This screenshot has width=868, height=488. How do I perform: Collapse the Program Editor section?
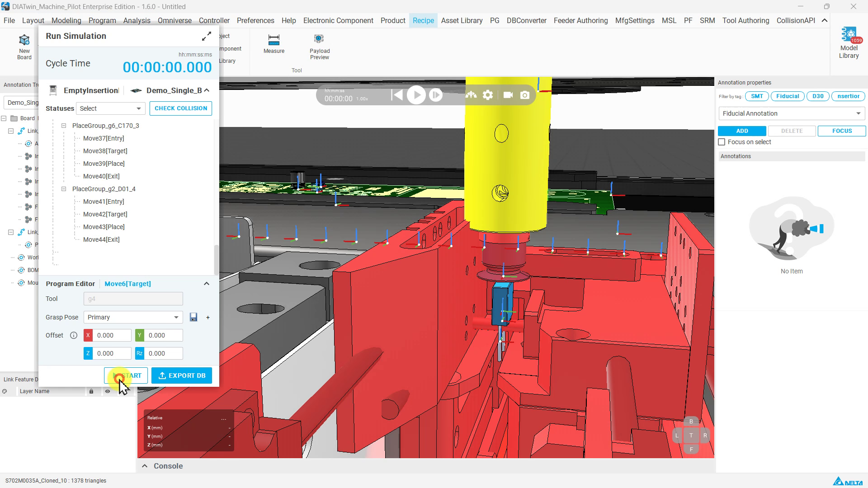tap(207, 284)
